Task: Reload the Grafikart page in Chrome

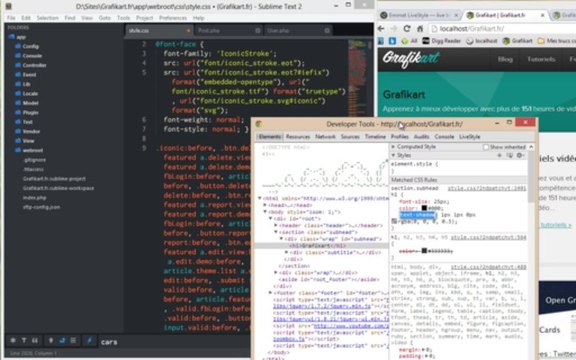Action: 407,29
